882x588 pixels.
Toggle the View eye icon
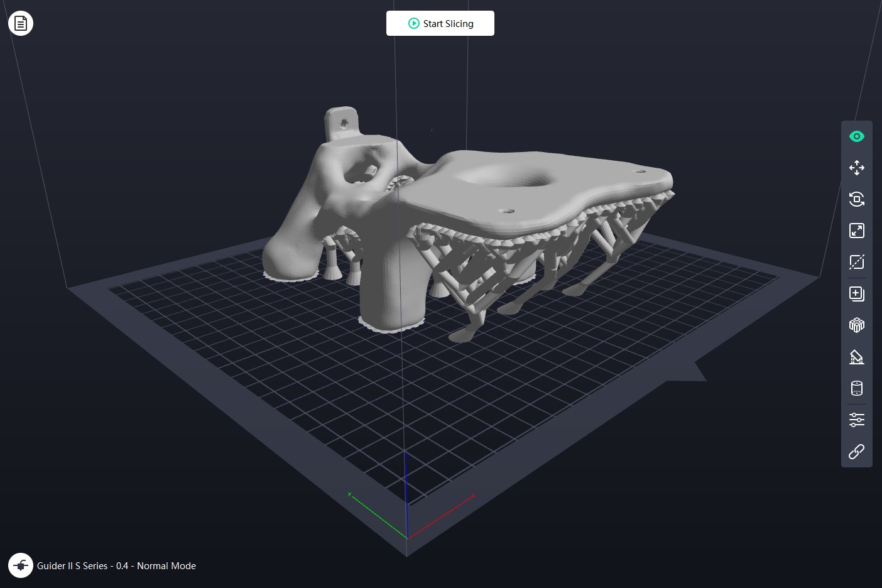coord(856,136)
